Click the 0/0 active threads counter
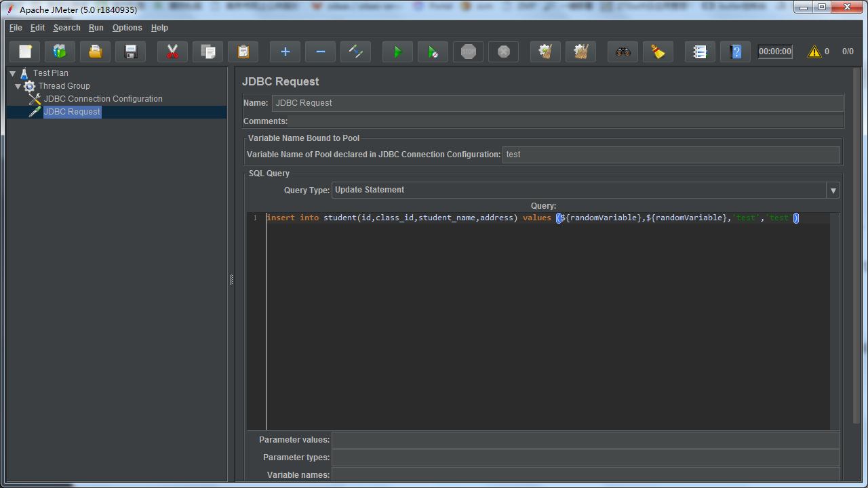 (848, 52)
